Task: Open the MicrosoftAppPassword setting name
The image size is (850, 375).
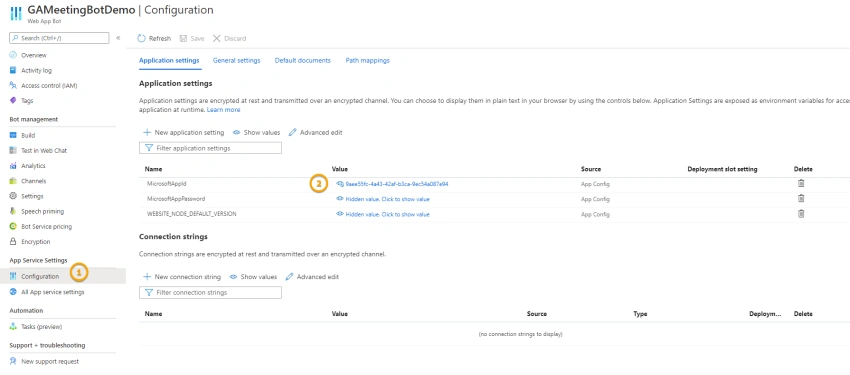Action: coord(176,199)
